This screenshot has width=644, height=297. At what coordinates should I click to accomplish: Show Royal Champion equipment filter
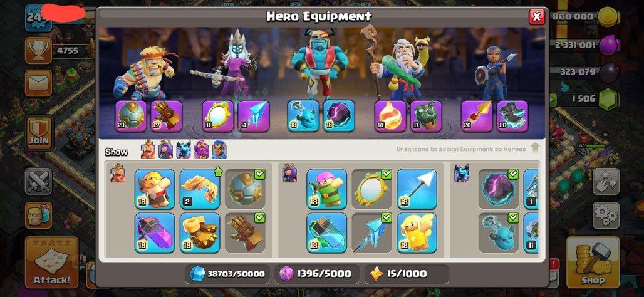point(219,150)
